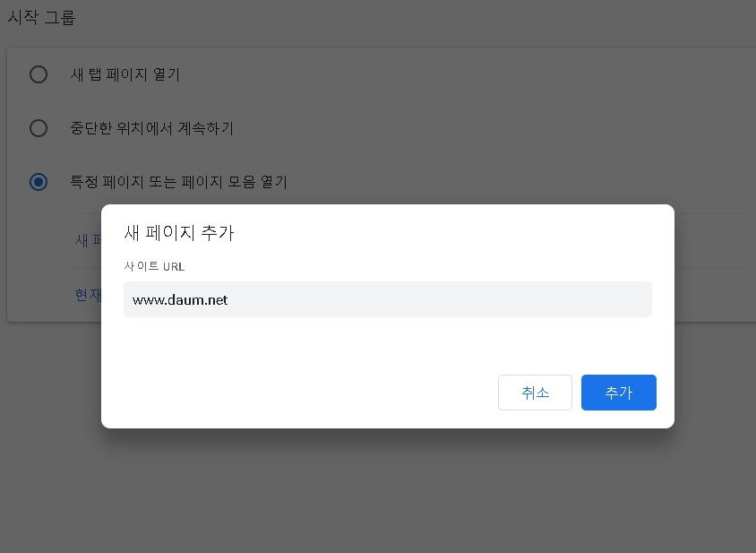
Task: Click the '중단한 위치에서 계속하기' label text
Action: (152, 128)
